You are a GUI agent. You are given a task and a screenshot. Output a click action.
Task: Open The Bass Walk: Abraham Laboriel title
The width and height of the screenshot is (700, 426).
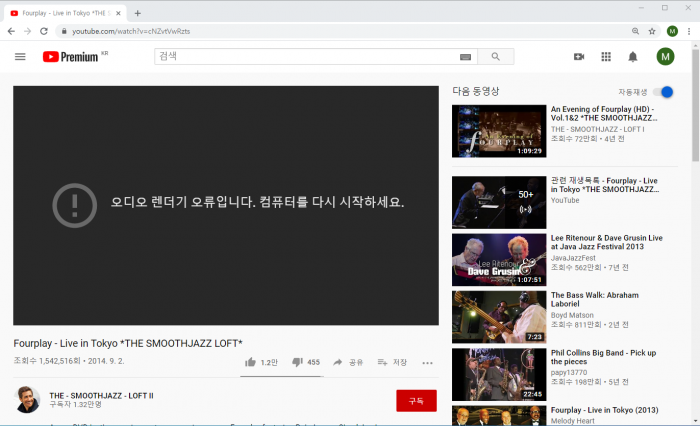point(594,299)
